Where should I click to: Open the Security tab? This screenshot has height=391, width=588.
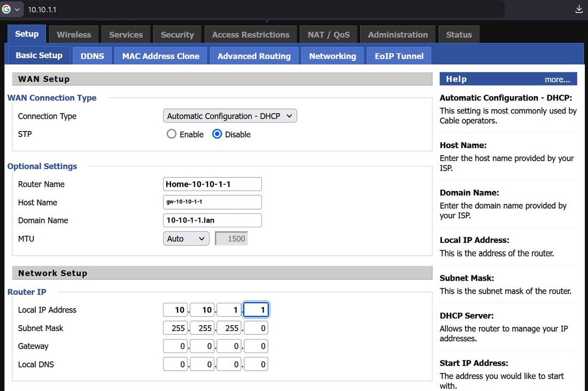coord(177,35)
